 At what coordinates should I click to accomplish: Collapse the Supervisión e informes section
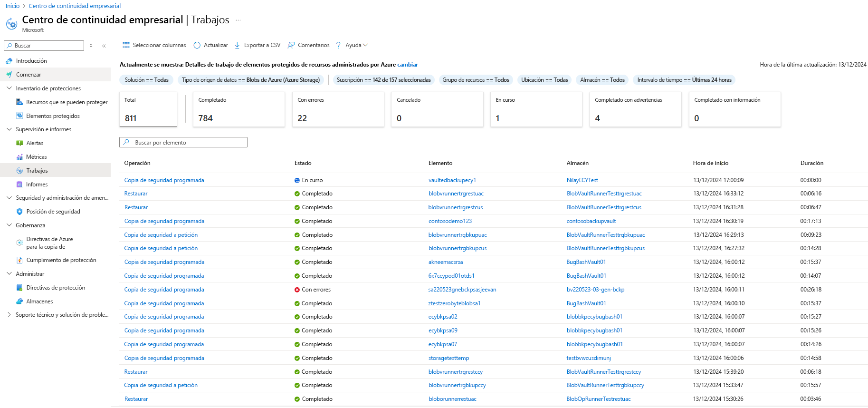point(9,129)
